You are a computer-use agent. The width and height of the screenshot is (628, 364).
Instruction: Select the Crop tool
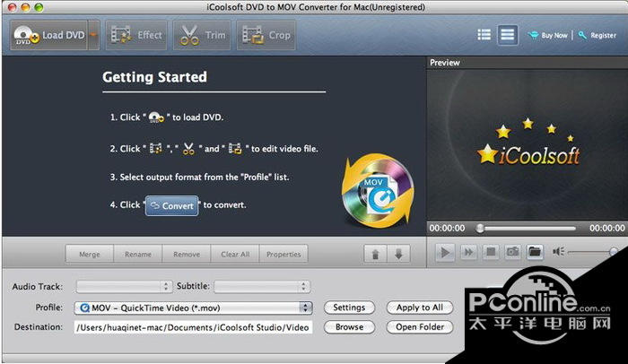266,35
